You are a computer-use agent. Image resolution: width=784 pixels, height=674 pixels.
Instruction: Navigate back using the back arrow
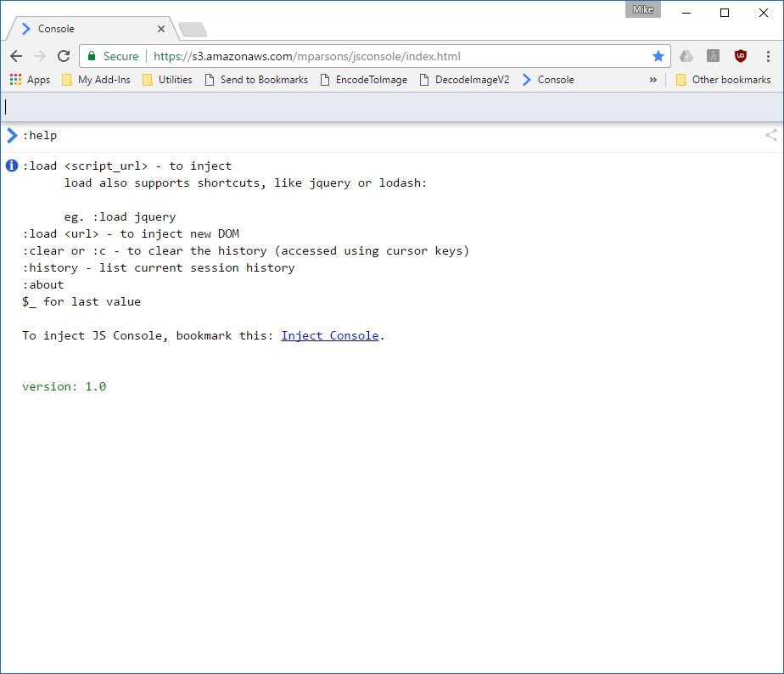click(x=16, y=56)
